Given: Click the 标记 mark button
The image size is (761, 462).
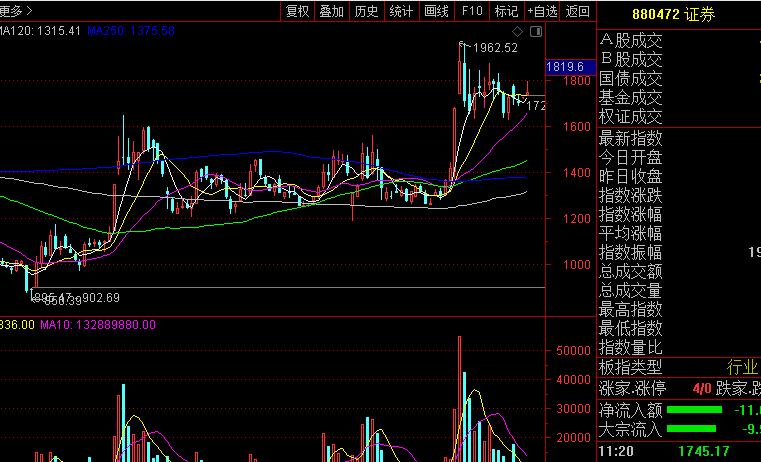Looking at the screenshot, I should (507, 11).
